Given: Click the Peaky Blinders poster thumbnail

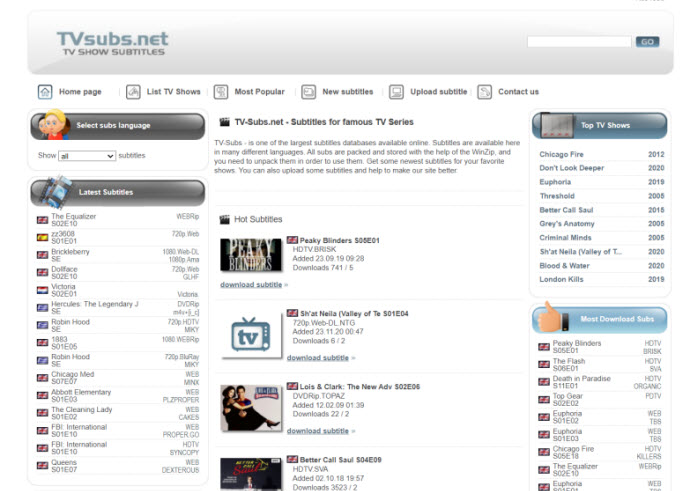Looking at the screenshot, I should 251,255.
